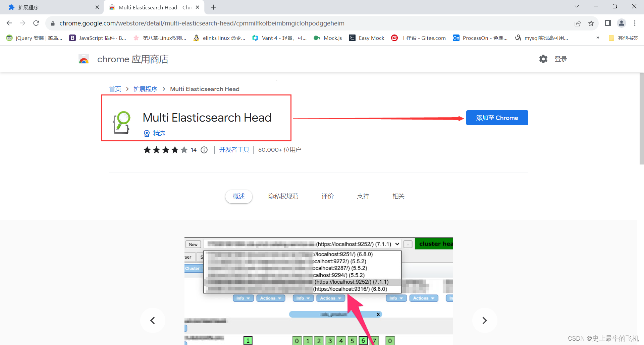Toggle the bookmark star for this page
Screen dimensions: 644x345
tap(591, 23)
